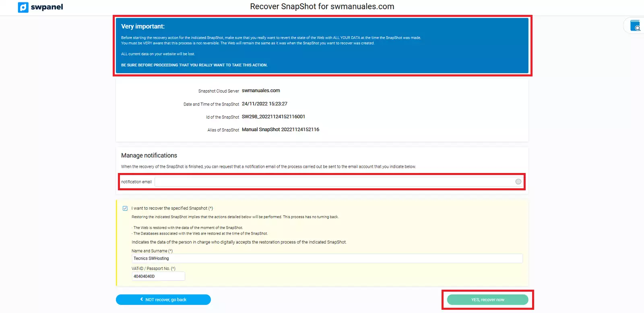This screenshot has width=644, height=313.
Task: Click the 'Very important:' heading
Action: point(143,27)
